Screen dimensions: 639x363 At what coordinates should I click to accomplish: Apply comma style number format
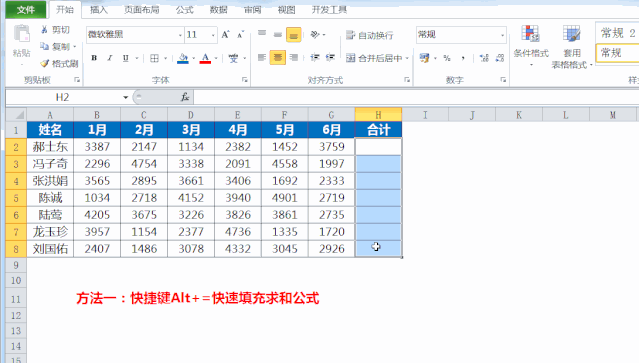(463, 58)
